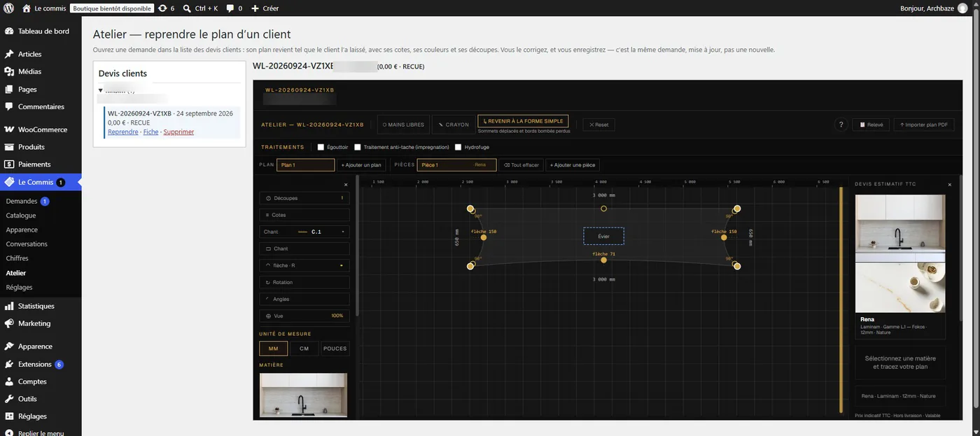Click the red Supprimer link
Screen dimensions: 980x436
(178, 132)
